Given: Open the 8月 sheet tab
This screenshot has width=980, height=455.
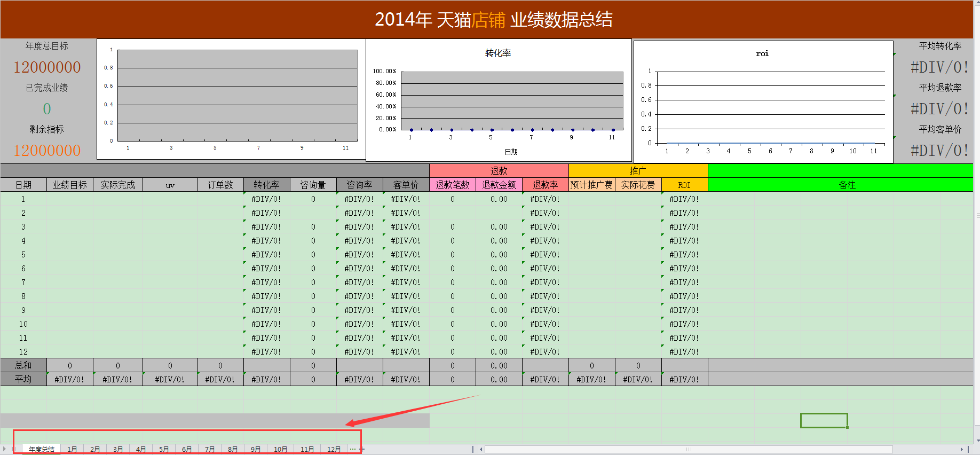Looking at the screenshot, I should click(233, 449).
